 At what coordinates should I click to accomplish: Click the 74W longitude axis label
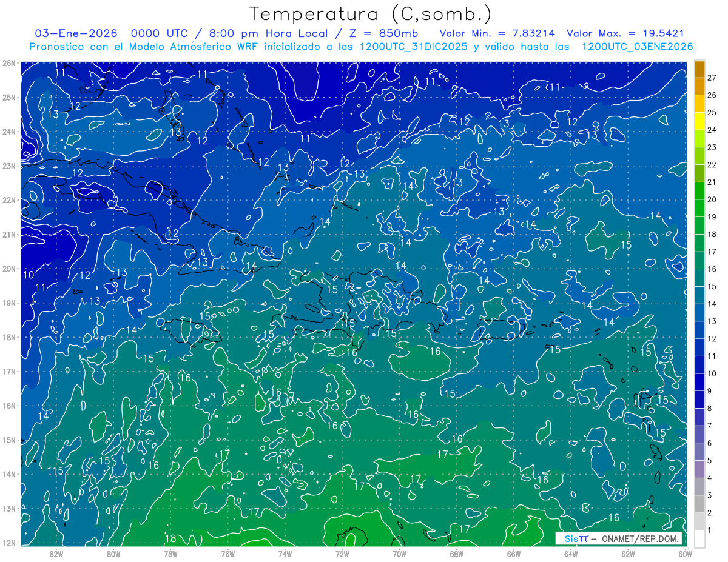coord(285,554)
